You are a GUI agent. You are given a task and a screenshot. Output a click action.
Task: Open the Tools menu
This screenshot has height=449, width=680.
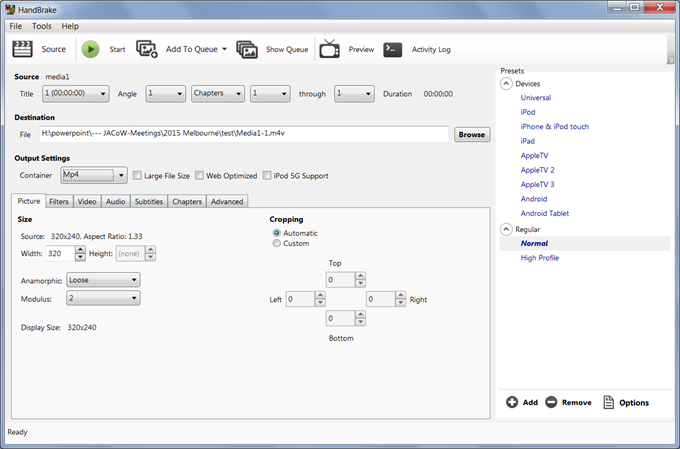pos(41,25)
